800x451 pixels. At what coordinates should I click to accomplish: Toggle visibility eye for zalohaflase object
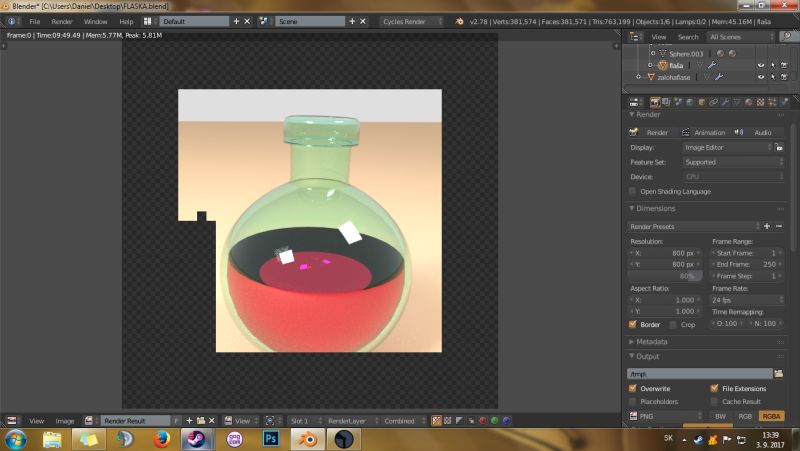coord(761,77)
